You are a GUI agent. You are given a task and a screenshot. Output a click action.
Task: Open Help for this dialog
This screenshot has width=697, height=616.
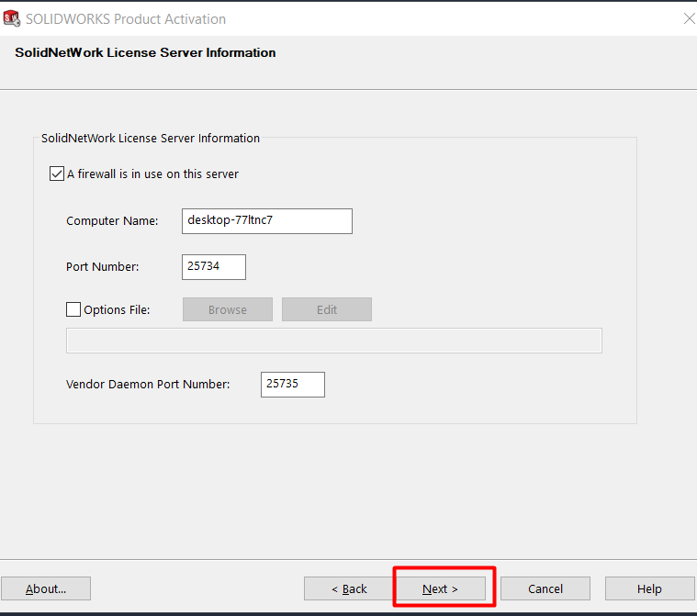point(649,588)
